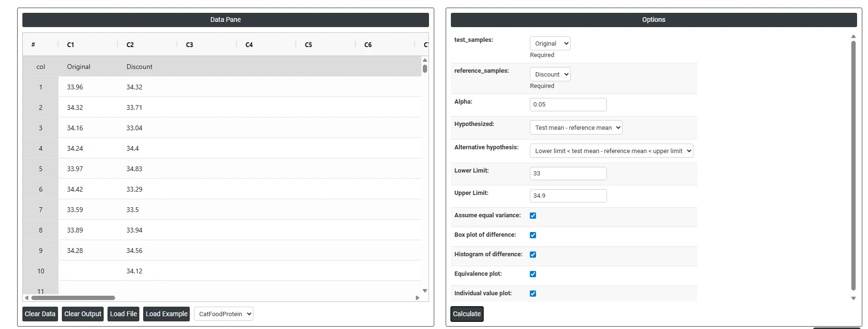Click the C4 column header
Image resolution: width=868 pixels, height=329 pixels.
[266, 45]
